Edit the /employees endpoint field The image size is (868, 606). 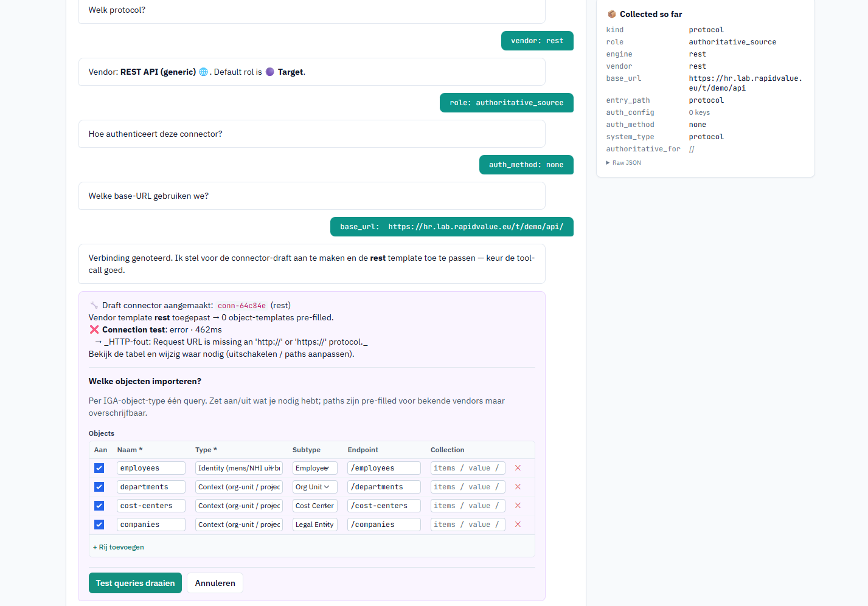click(x=384, y=468)
